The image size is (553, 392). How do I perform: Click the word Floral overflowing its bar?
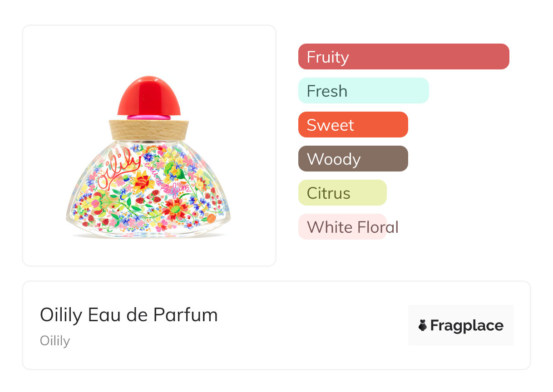click(378, 227)
